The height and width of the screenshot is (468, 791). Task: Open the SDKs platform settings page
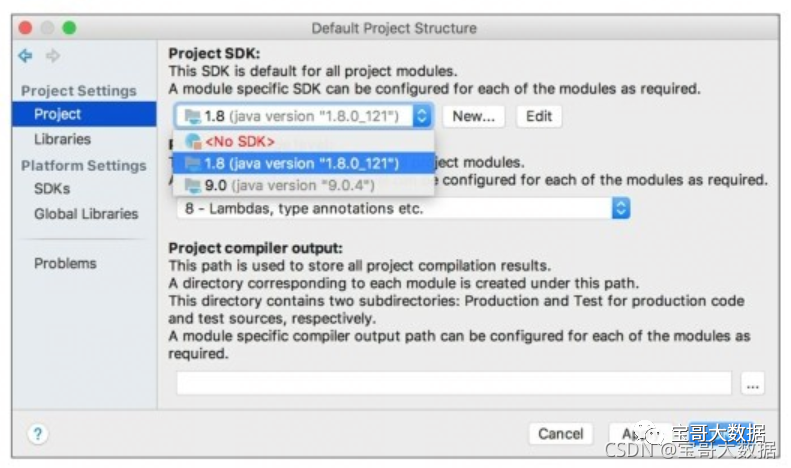[52, 189]
